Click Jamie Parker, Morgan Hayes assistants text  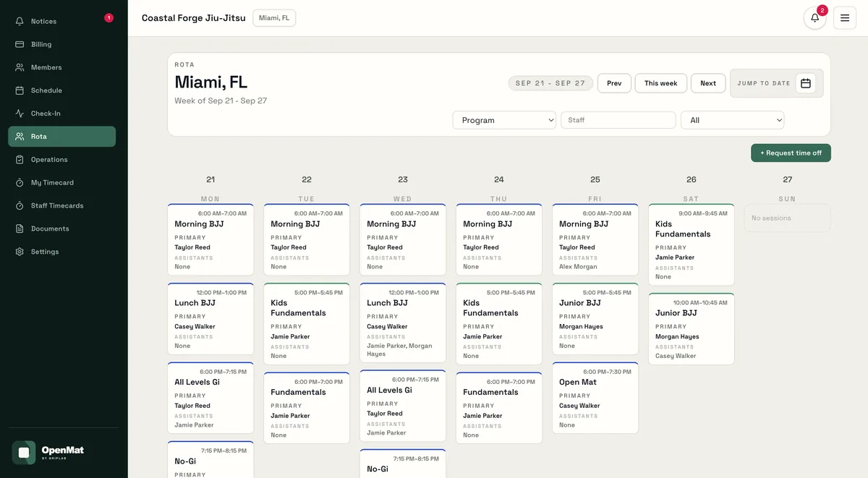point(399,350)
